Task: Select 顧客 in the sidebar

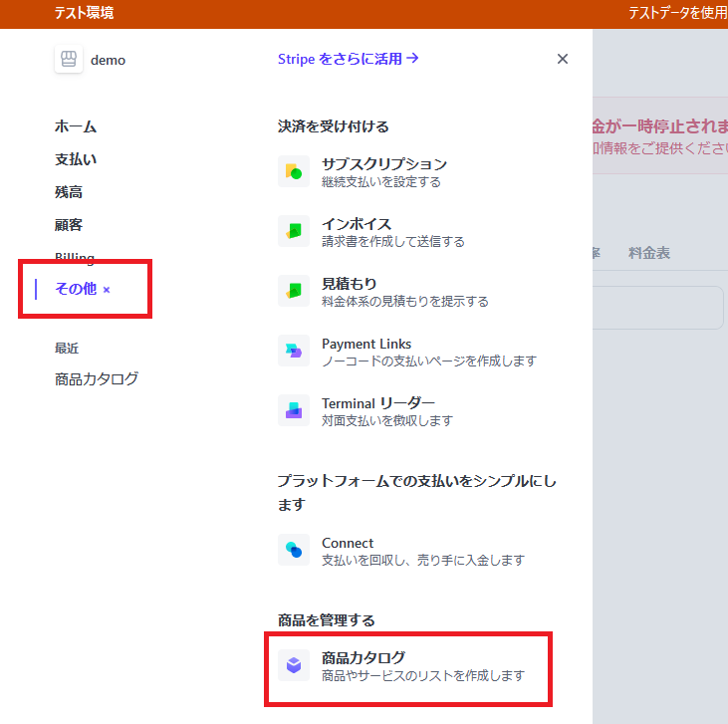Action: (69, 225)
